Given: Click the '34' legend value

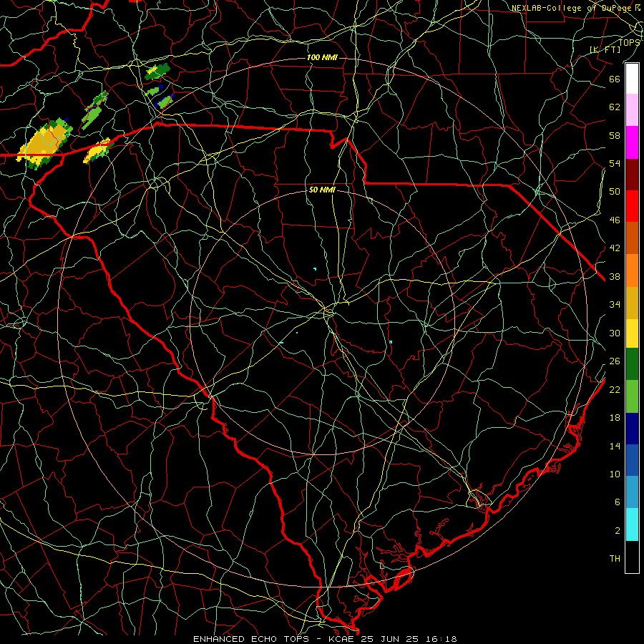Looking at the screenshot, I should [x=615, y=305].
